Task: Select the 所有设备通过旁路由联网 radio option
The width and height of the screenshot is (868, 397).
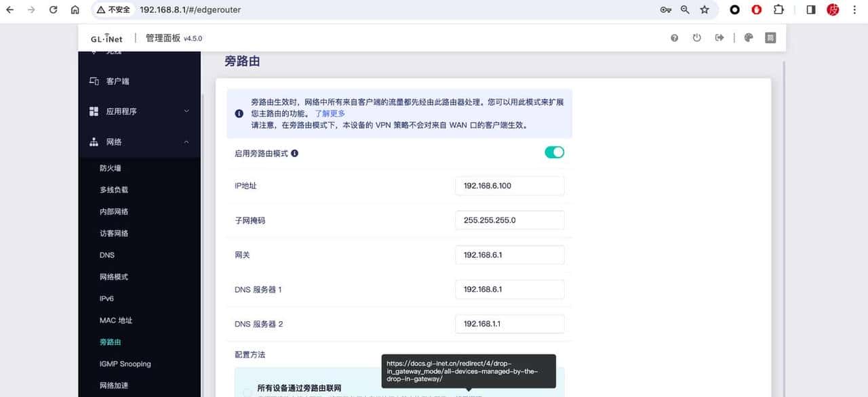Action: 248,392
